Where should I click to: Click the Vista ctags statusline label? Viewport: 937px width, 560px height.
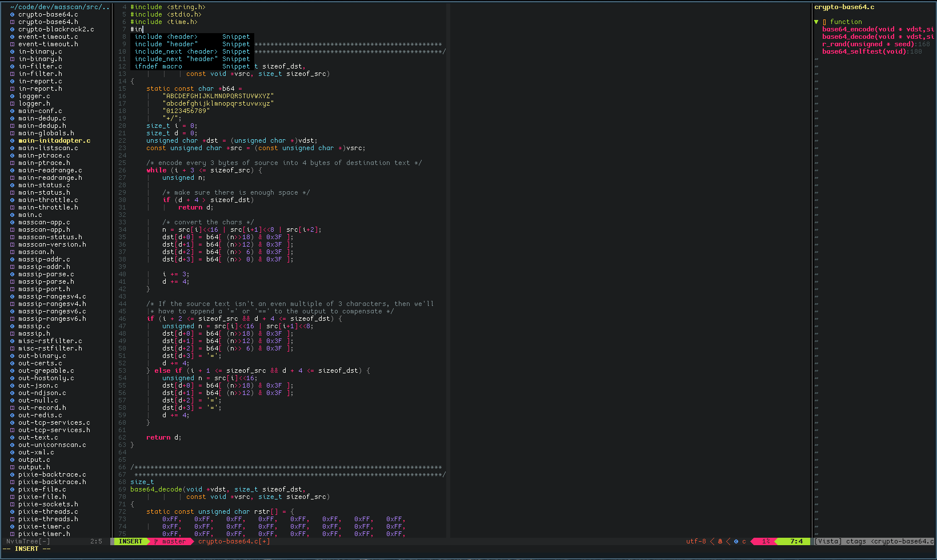[874, 541]
